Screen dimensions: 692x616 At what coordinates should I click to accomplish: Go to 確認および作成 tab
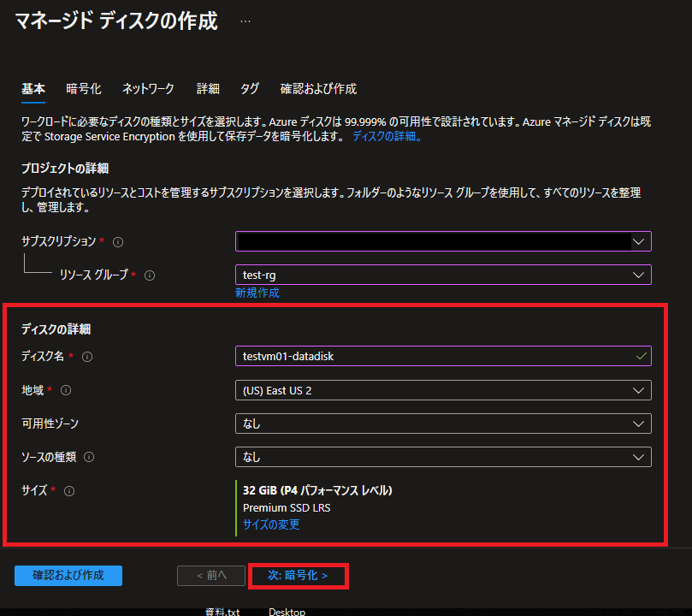coord(318,89)
